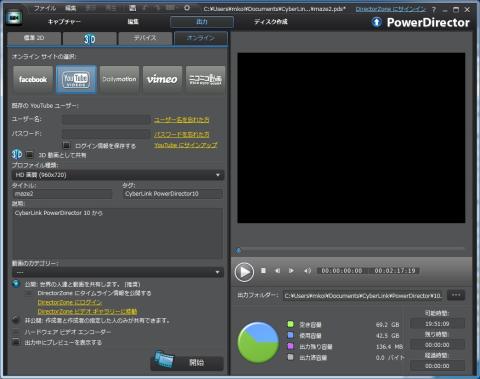Click the description text area
The height and width of the screenshot is (379, 480).
coord(117,233)
